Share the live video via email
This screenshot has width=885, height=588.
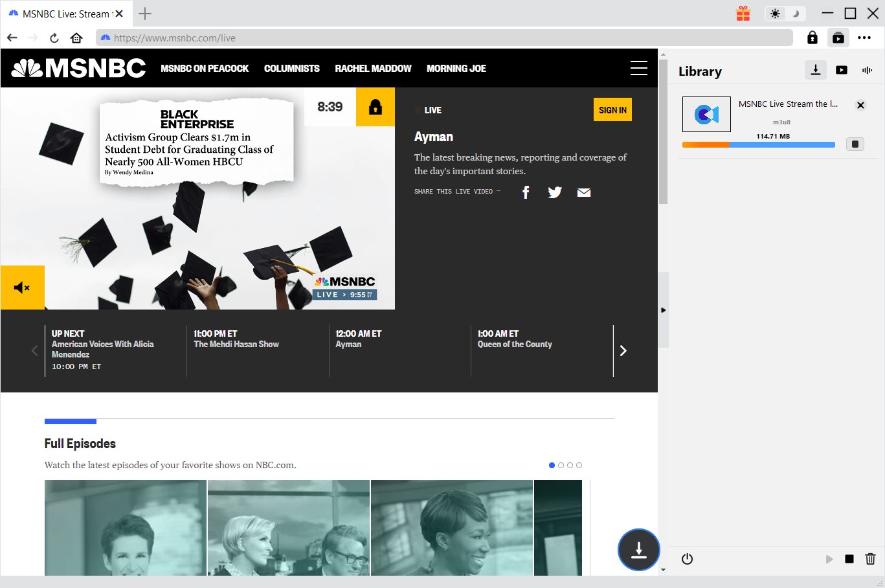point(584,192)
